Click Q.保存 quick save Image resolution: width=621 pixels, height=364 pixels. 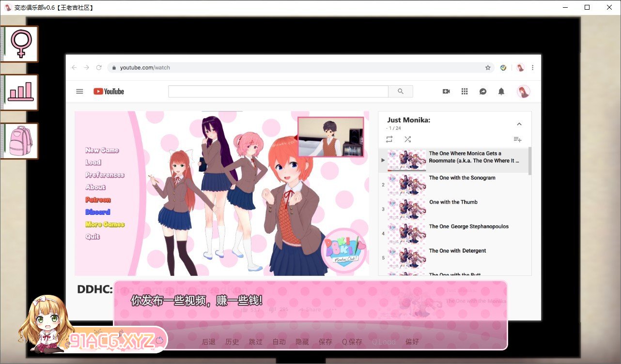tap(352, 342)
